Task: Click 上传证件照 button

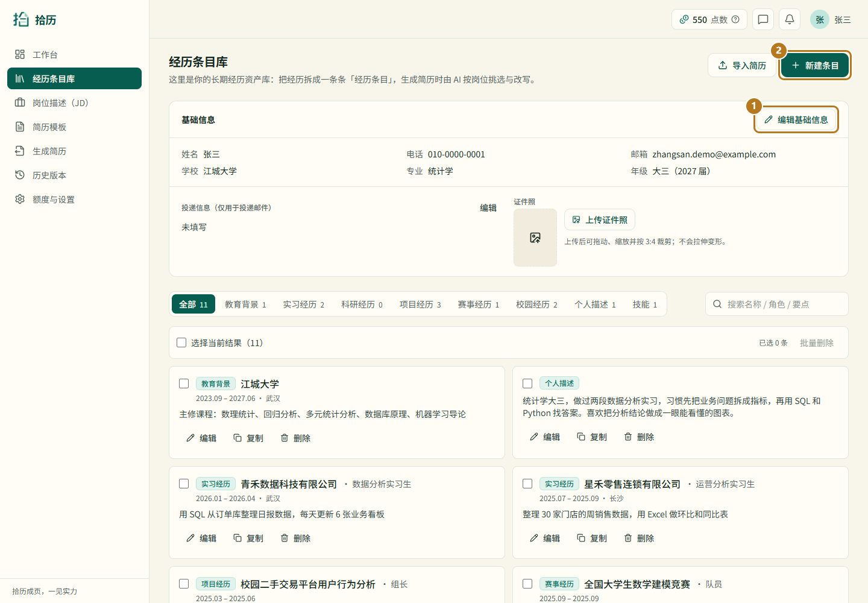Action: 600,219
